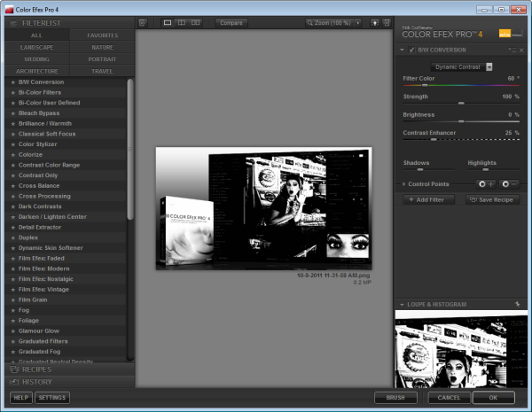This screenshot has width=532, height=412.
Task: Select the Film Efex: Vintage filter
Action: (x=66, y=290)
